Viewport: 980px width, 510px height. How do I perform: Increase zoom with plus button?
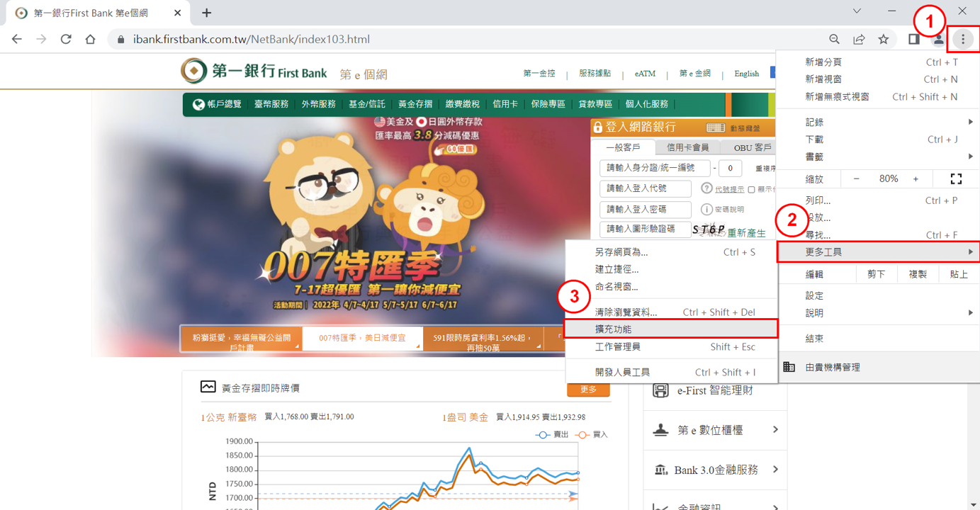coord(916,179)
